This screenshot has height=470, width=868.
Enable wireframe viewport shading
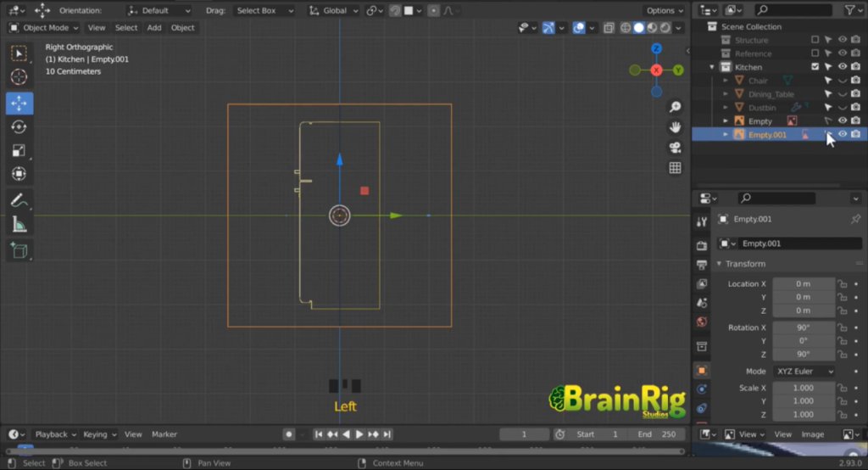point(626,28)
